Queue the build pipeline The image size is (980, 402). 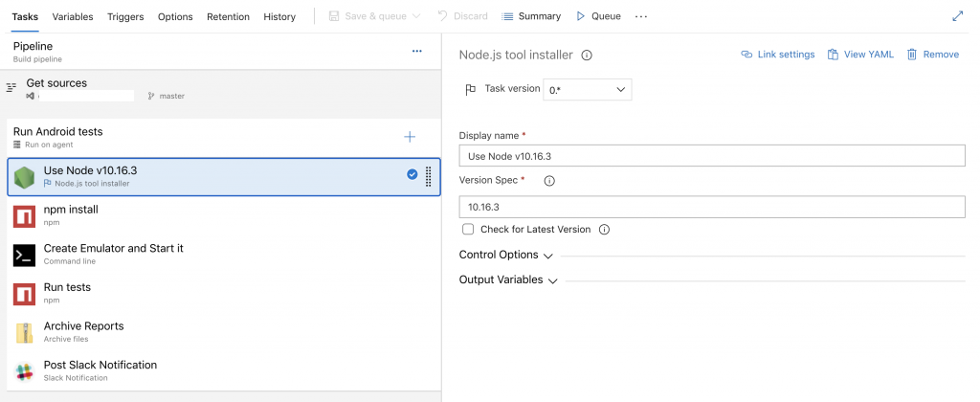coord(599,16)
